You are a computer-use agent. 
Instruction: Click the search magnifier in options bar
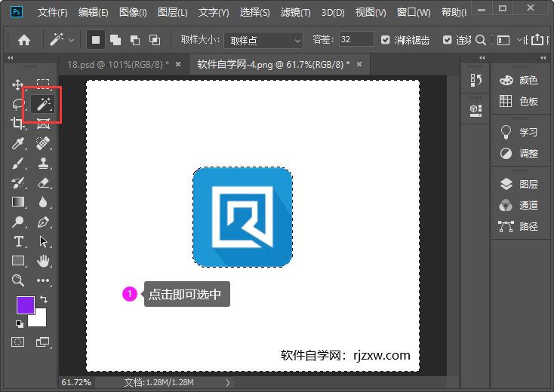(481, 40)
